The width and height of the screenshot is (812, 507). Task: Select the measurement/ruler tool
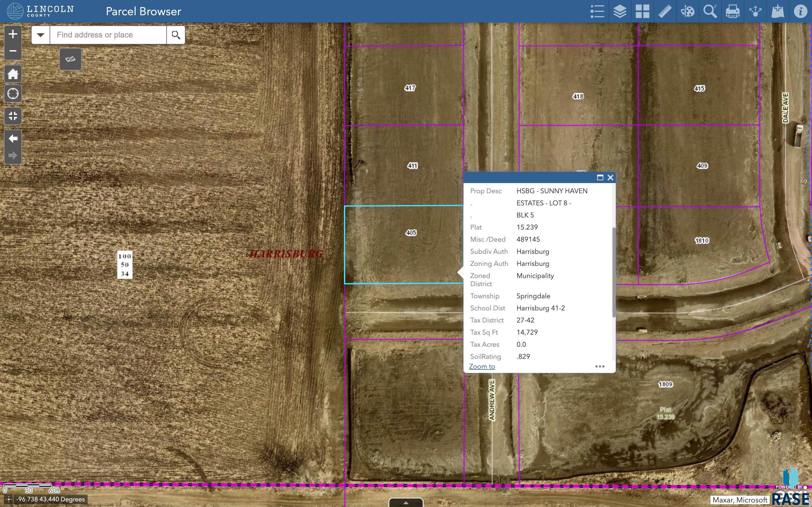click(665, 10)
